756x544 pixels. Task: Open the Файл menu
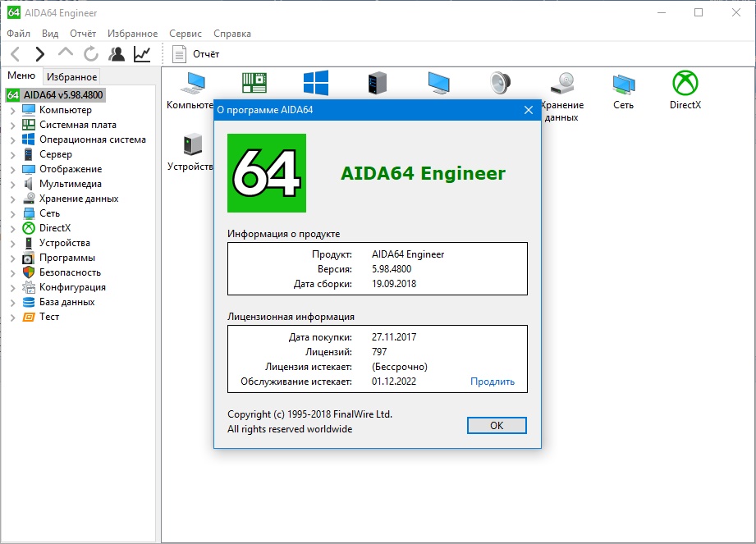pos(18,34)
